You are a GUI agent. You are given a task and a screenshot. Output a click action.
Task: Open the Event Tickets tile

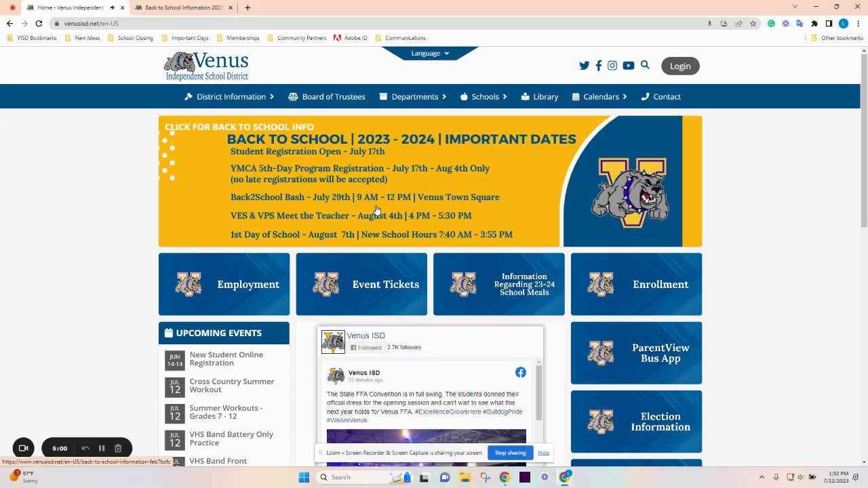tap(361, 284)
